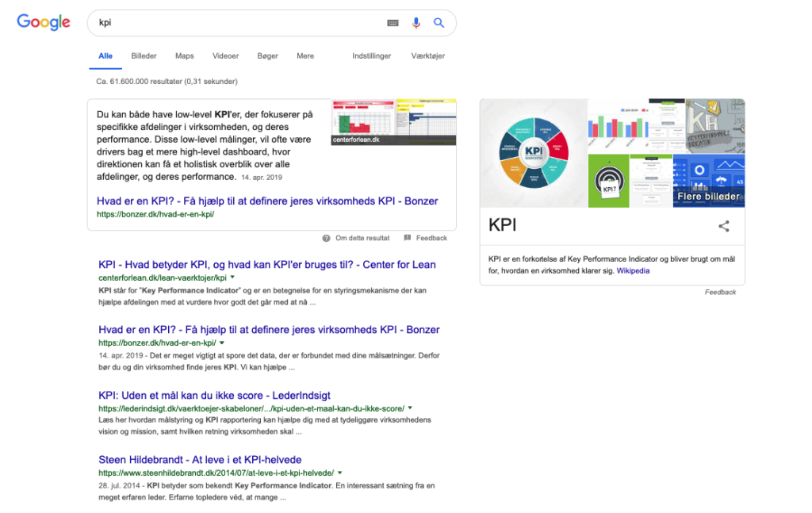Viewport: 812px width, 513px height.
Task: Open the Bøger tab
Action: click(x=268, y=56)
